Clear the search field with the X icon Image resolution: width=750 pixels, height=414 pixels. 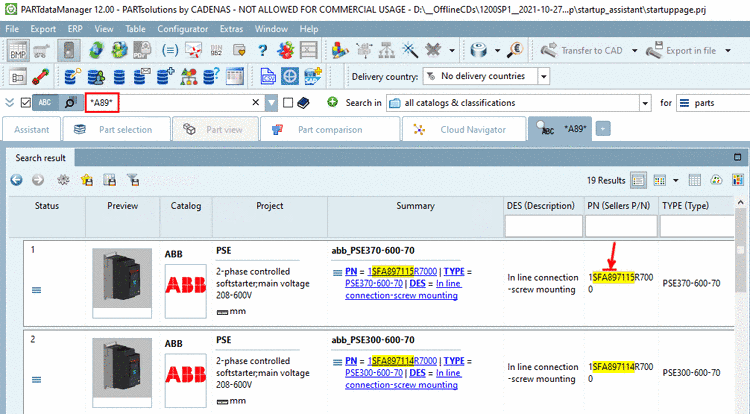point(255,102)
